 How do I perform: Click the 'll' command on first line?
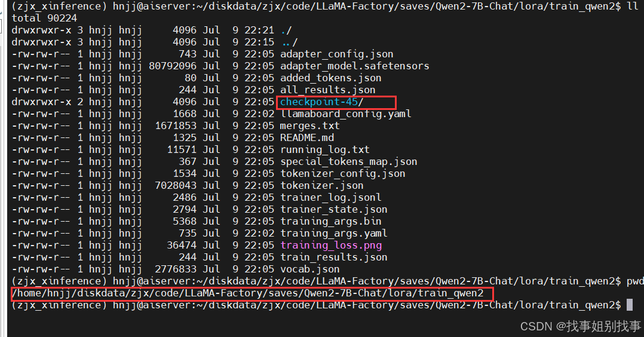pyautogui.click(x=633, y=6)
